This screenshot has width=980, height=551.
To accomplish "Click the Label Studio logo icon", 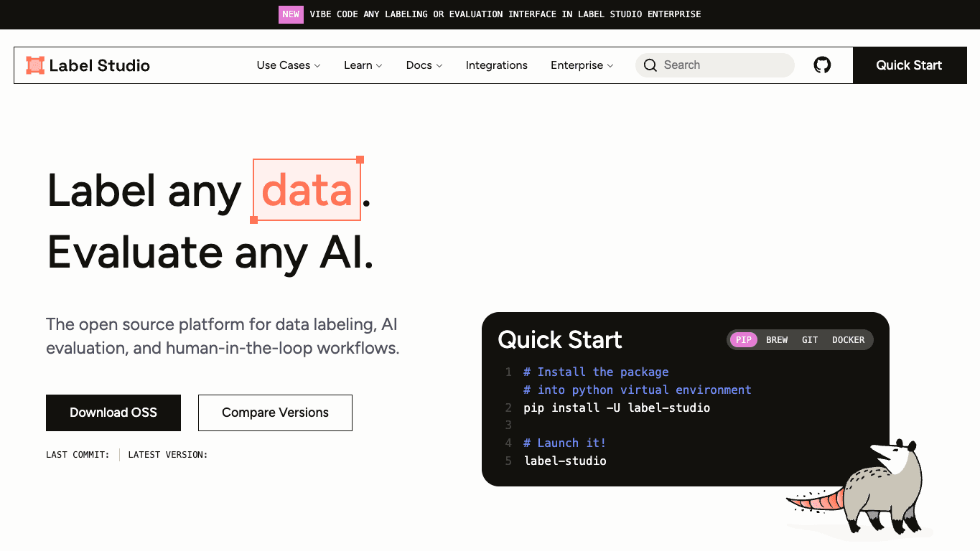I will tap(35, 65).
